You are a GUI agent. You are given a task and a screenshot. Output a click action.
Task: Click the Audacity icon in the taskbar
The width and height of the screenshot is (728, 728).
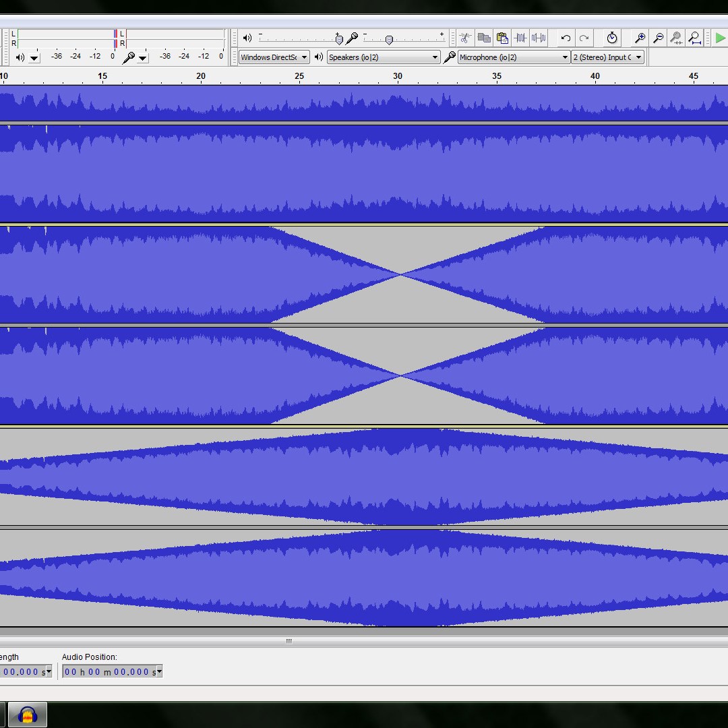point(28,715)
